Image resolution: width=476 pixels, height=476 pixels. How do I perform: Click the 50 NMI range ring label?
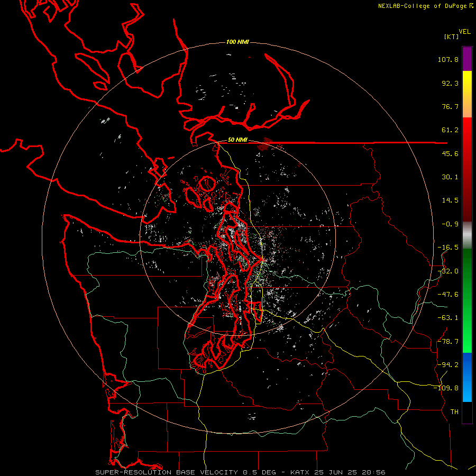click(237, 140)
